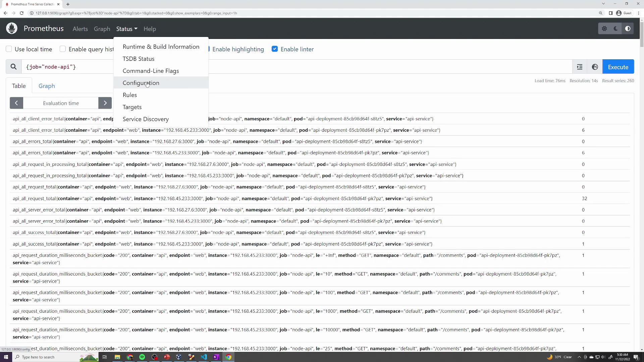
Task: Open TSDB Status page
Action: click(x=161, y=59)
